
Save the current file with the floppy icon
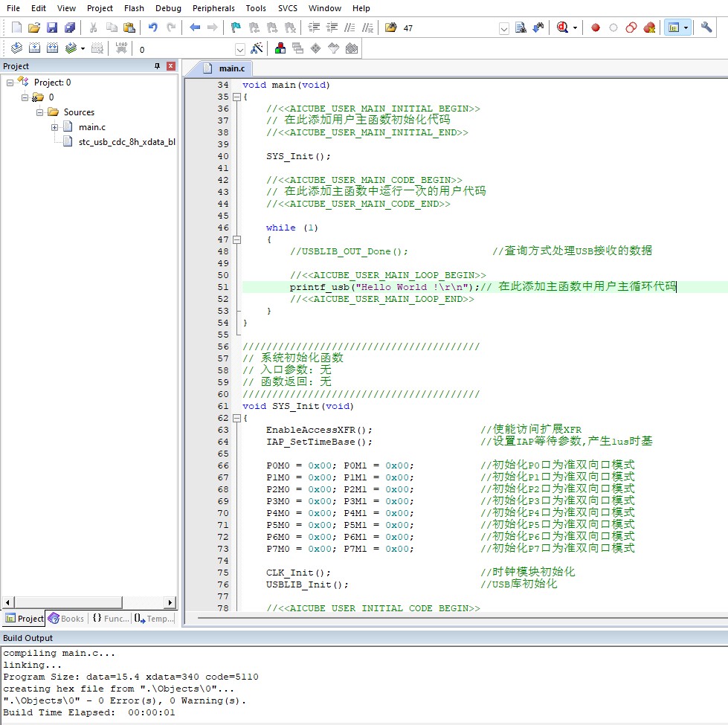click(x=52, y=28)
